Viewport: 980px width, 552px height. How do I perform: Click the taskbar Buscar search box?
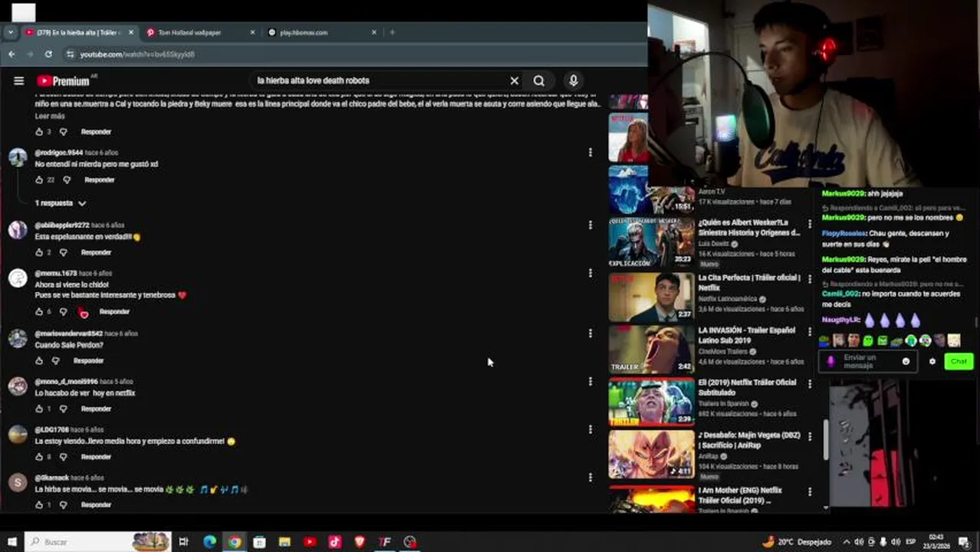pyautogui.click(x=98, y=542)
